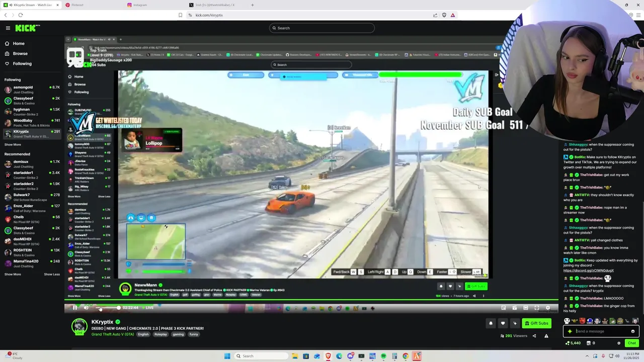
Task: Report stream with warning icon
Action: tap(546, 336)
